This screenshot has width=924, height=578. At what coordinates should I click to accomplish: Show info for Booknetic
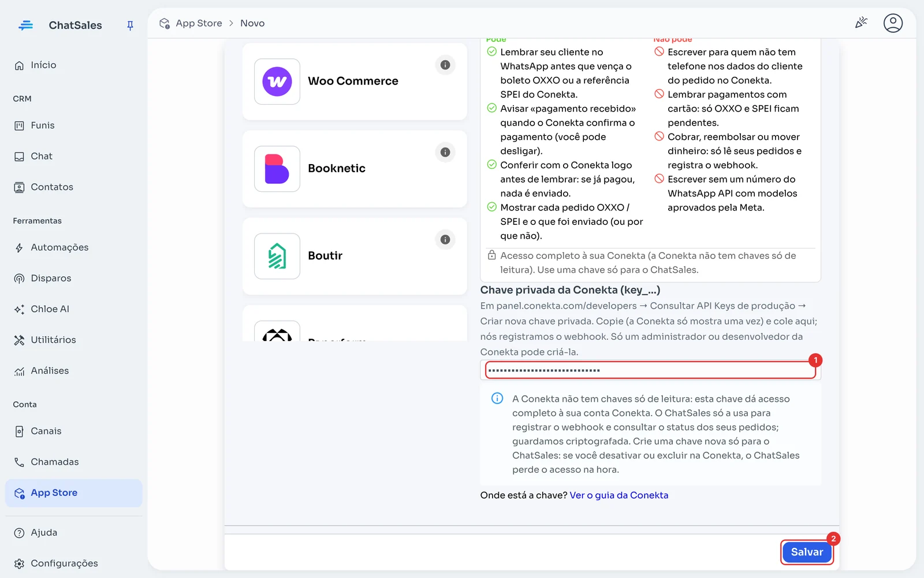point(445,152)
